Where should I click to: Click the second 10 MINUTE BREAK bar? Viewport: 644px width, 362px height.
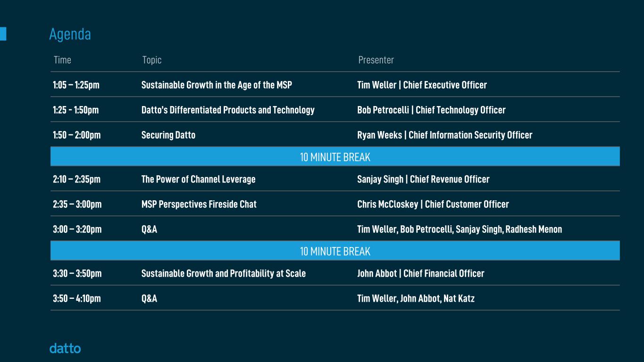point(335,251)
